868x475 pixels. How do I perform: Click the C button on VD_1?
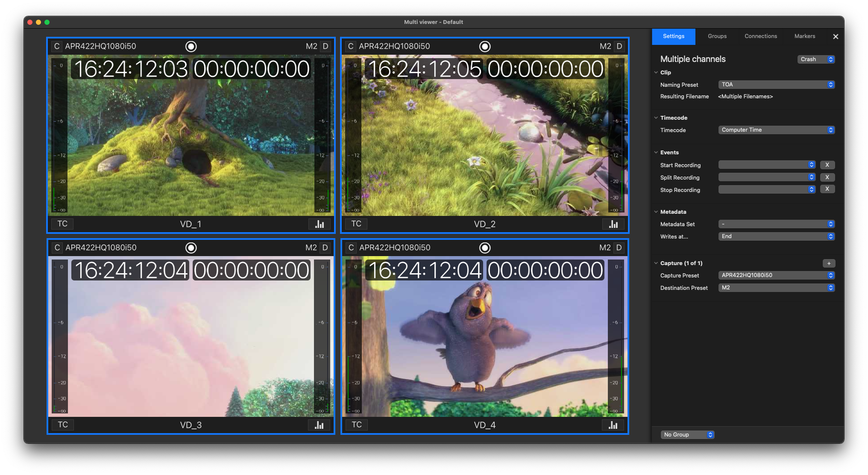pyautogui.click(x=57, y=46)
